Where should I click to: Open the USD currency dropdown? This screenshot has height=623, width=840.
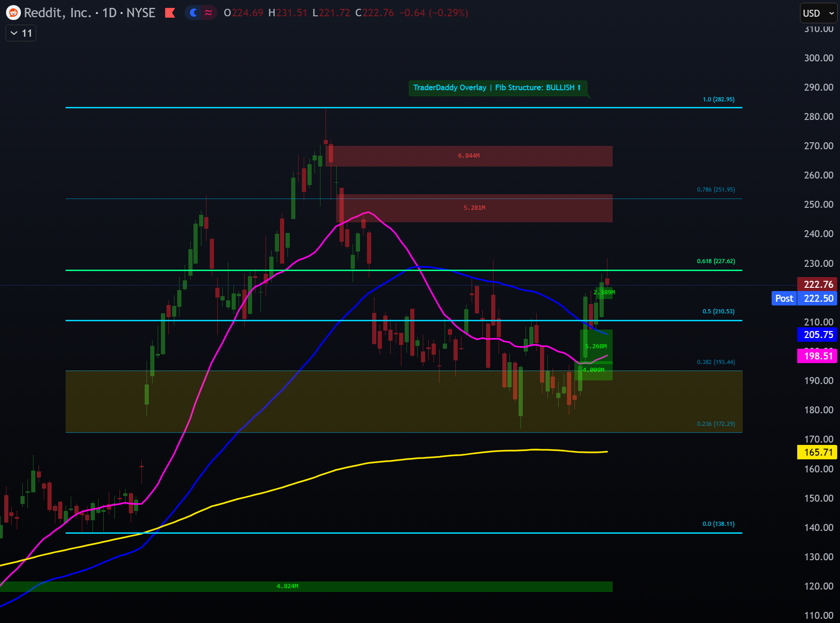point(818,13)
